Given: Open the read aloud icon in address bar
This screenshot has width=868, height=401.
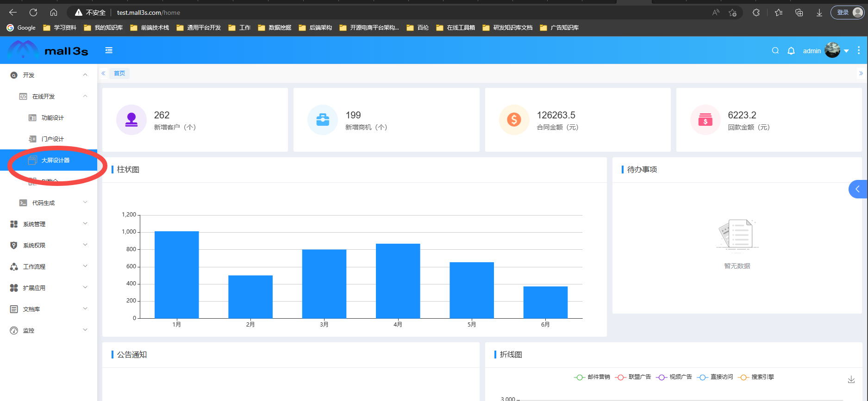Looking at the screenshot, I should (716, 12).
